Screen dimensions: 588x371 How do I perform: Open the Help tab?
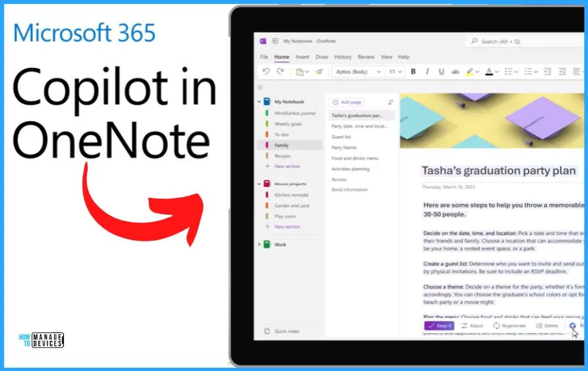403,57
